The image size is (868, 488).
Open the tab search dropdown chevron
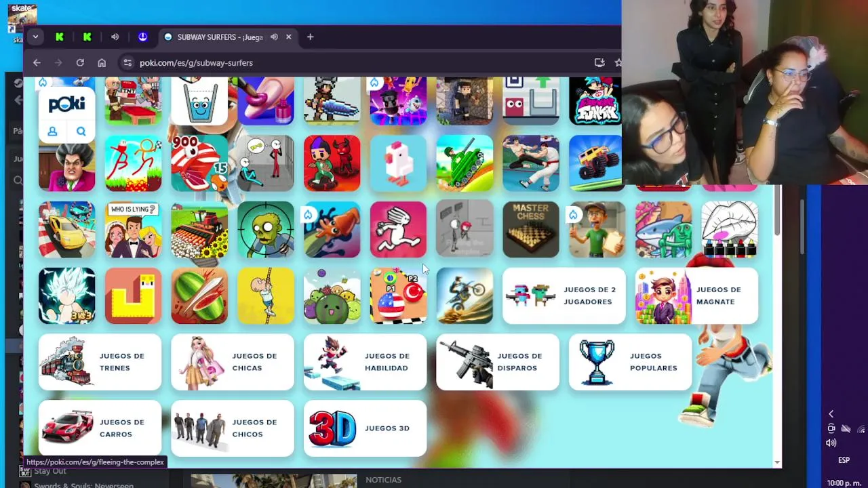tap(35, 37)
